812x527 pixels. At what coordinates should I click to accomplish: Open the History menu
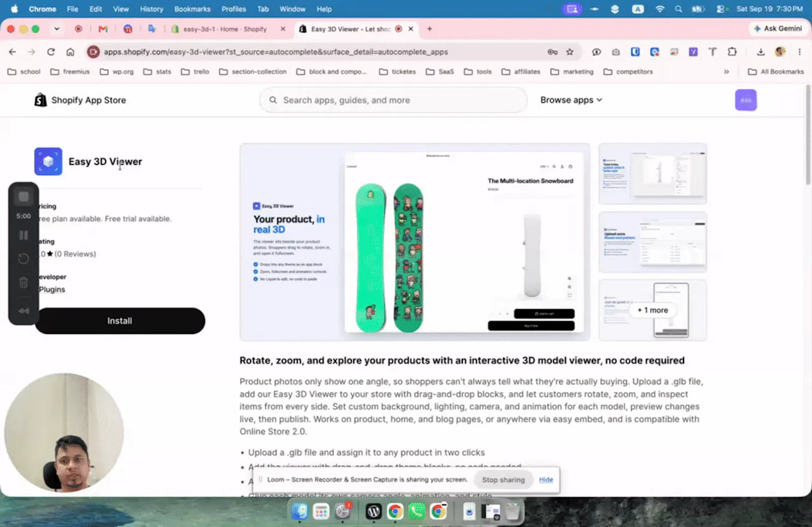[x=151, y=9]
